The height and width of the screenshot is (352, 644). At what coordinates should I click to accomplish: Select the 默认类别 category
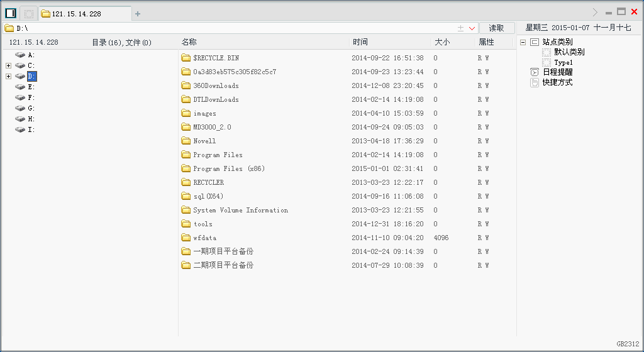(569, 52)
